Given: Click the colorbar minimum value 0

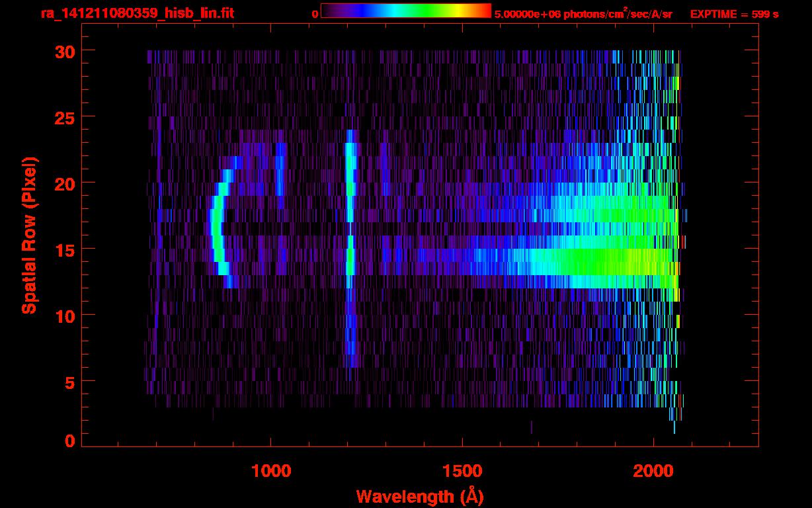Looking at the screenshot, I should [x=315, y=14].
